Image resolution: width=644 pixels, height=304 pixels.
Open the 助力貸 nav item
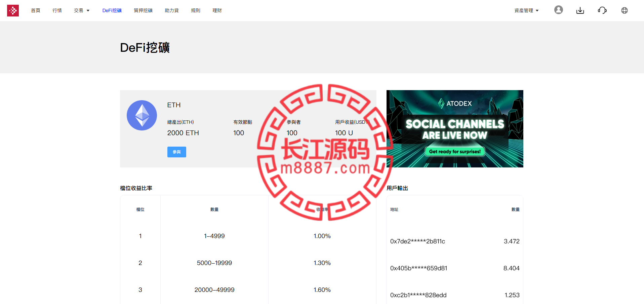point(172,10)
